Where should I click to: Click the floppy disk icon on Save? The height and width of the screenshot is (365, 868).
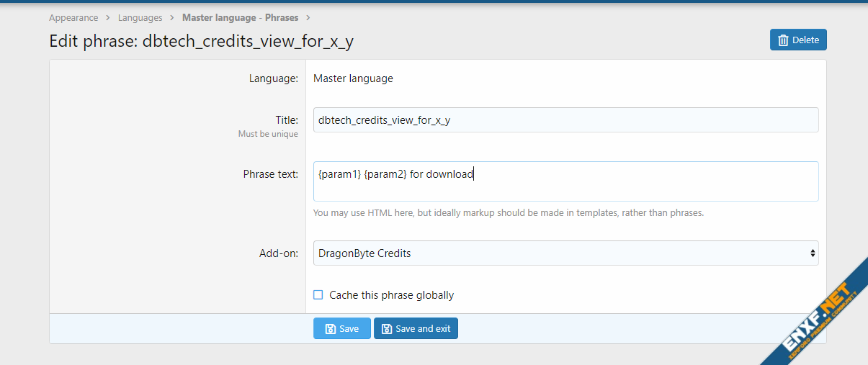(330, 329)
